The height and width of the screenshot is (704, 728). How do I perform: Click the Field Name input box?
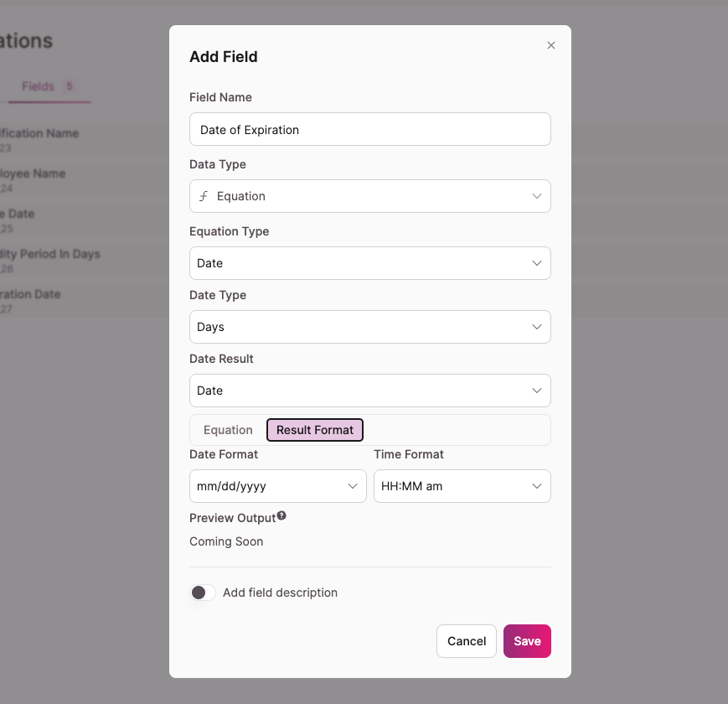click(x=370, y=129)
